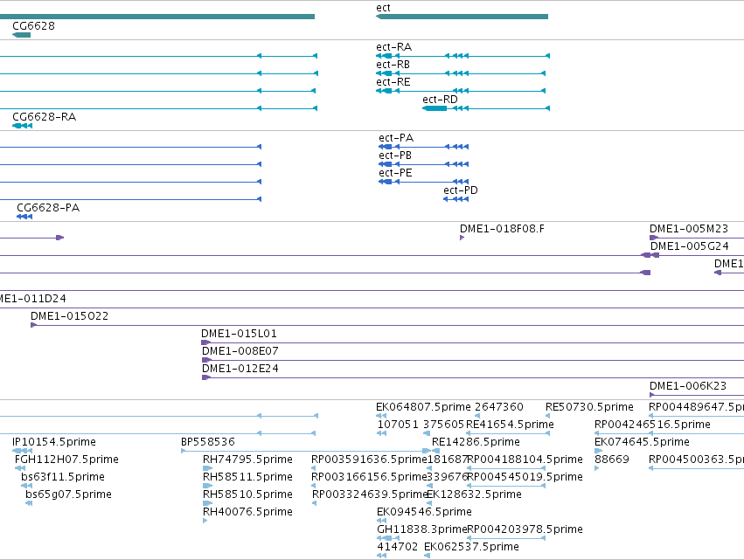Viewport: 744px width, 560px height.
Task: Select the ect-RB transcript label
Action: (x=393, y=65)
